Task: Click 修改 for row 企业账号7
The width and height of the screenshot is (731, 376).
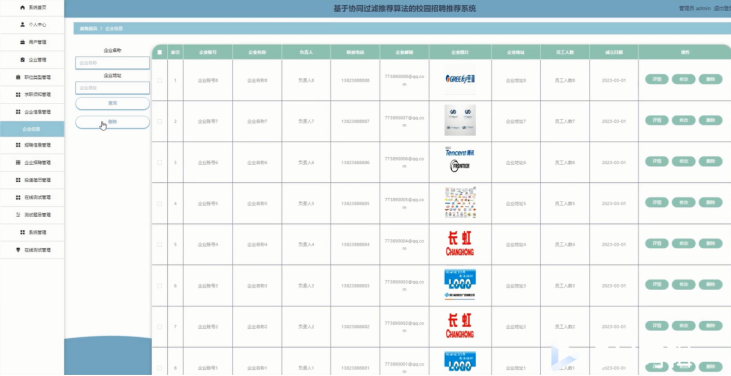Action: tap(684, 121)
